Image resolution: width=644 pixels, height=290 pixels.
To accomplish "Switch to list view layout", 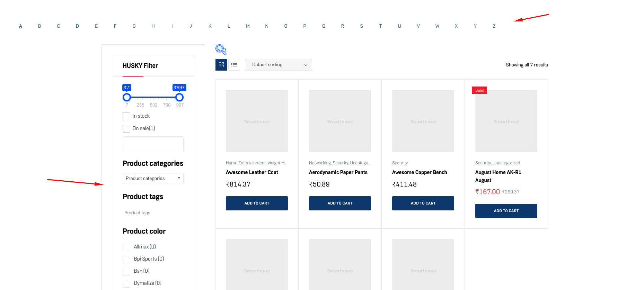I will 234,65.
